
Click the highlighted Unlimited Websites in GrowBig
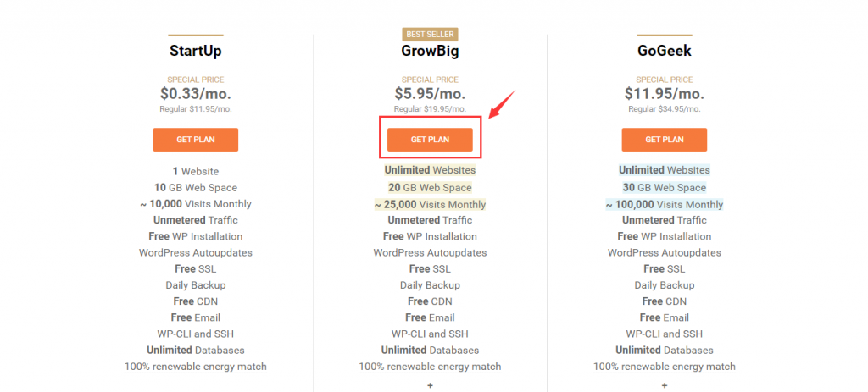(x=430, y=170)
